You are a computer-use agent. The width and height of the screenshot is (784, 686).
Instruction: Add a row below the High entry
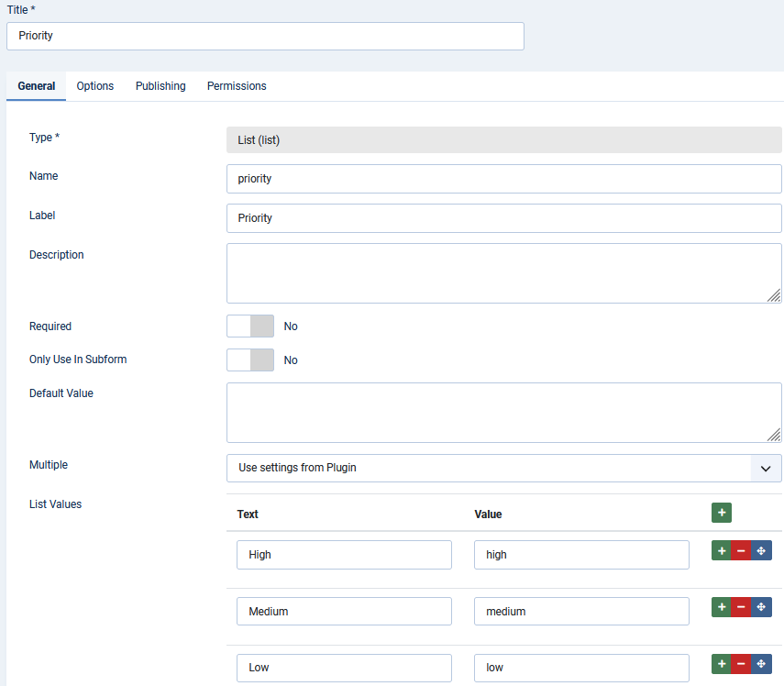(722, 550)
